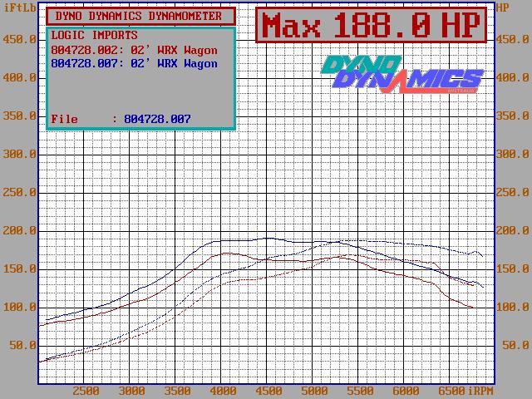Click the 3000 RPM axis tick label
The width and height of the screenshot is (532, 399).
131,391
